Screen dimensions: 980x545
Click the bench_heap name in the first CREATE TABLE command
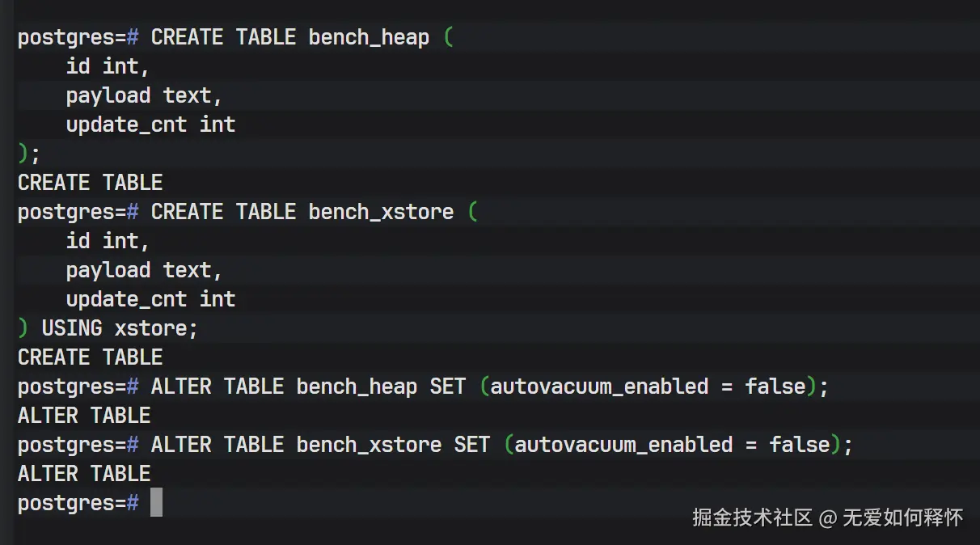[x=369, y=37]
